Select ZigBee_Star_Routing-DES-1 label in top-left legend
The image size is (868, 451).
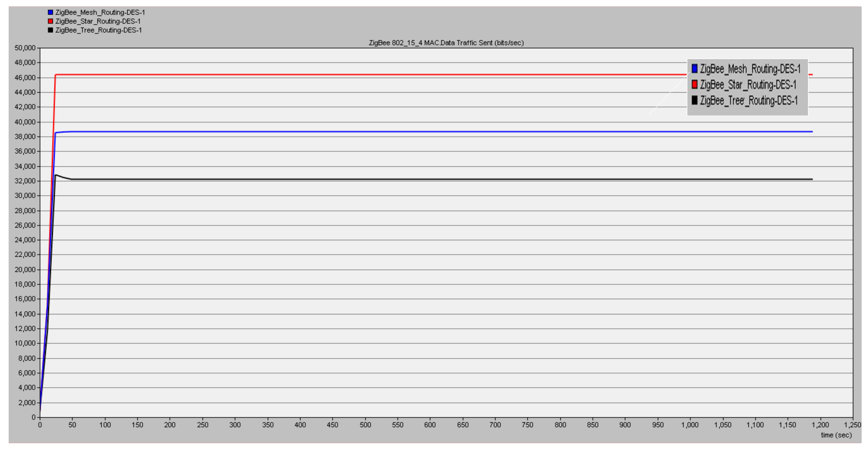pos(98,21)
